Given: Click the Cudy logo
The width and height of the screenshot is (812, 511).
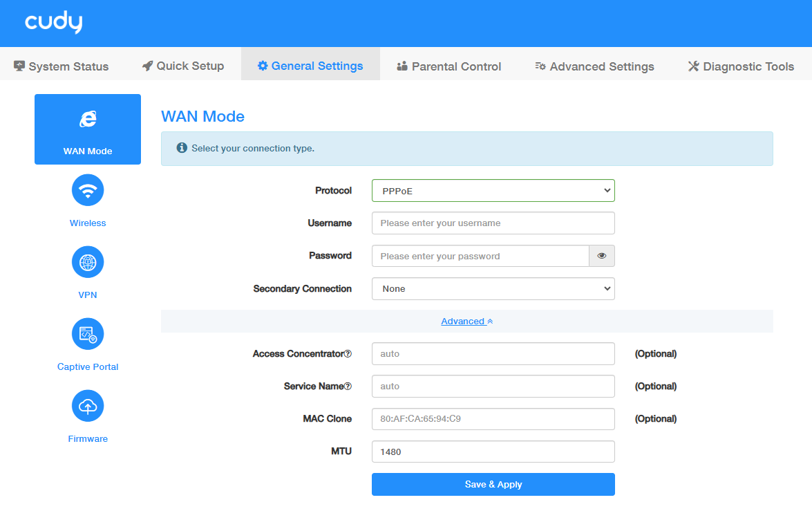Looking at the screenshot, I should (54, 23).
